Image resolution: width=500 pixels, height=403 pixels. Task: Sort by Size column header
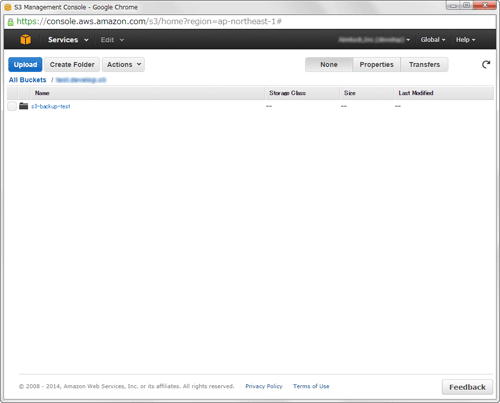367,93
